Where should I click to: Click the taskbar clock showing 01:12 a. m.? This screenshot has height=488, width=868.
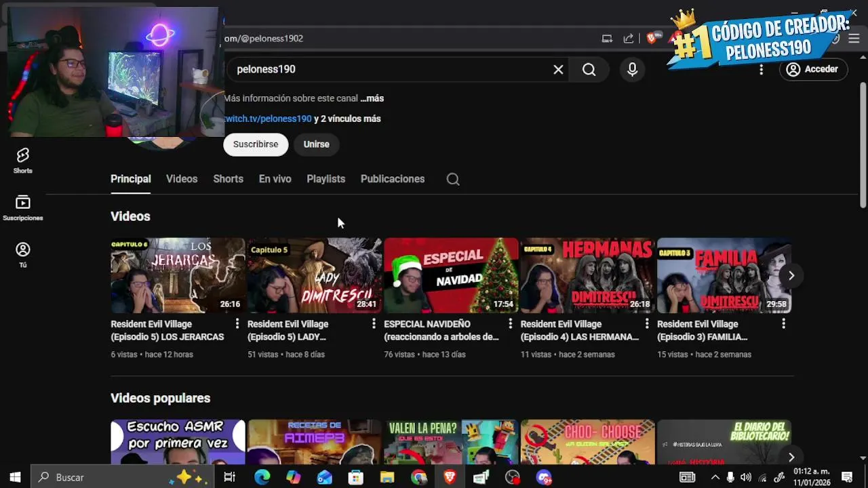click(812, 477)
